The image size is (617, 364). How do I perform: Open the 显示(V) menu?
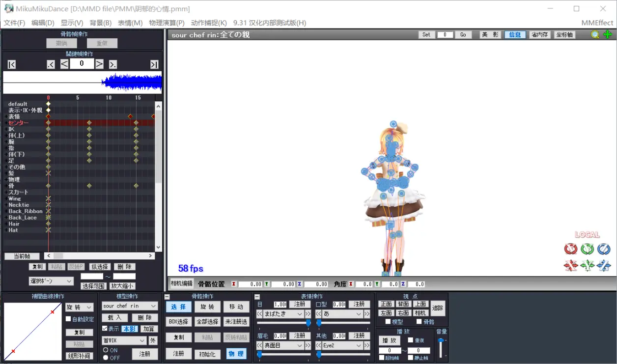[x=72, y=23]
